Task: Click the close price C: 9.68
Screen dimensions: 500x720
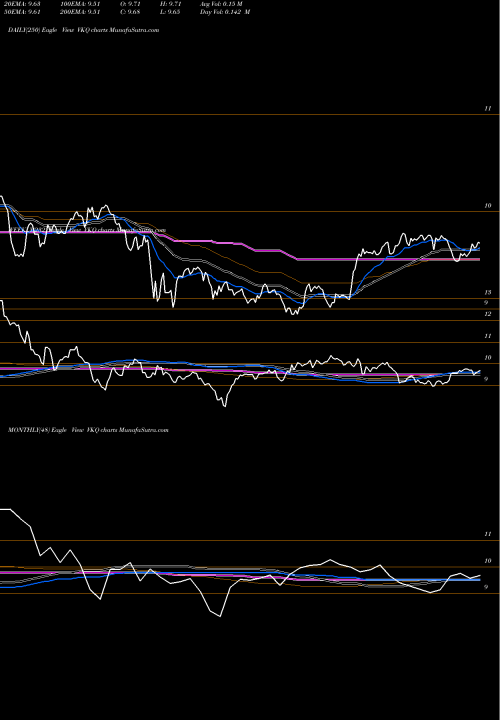Action: 130,12
